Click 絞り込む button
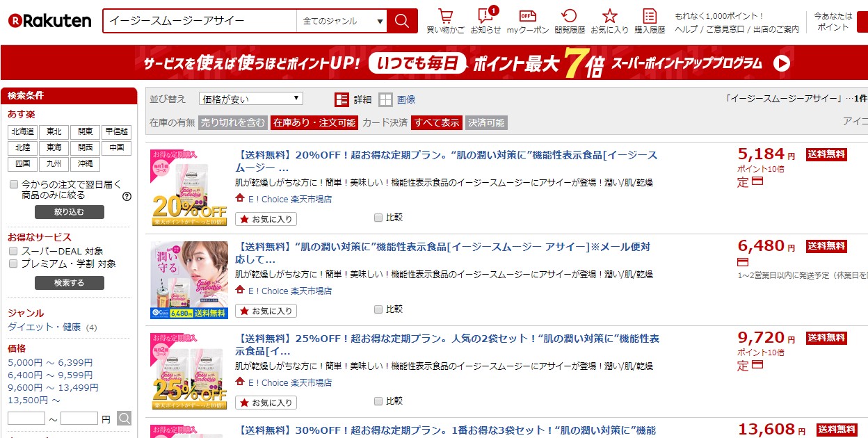Image resolution: width=868 pixels, height=438 pixels. 70,212
